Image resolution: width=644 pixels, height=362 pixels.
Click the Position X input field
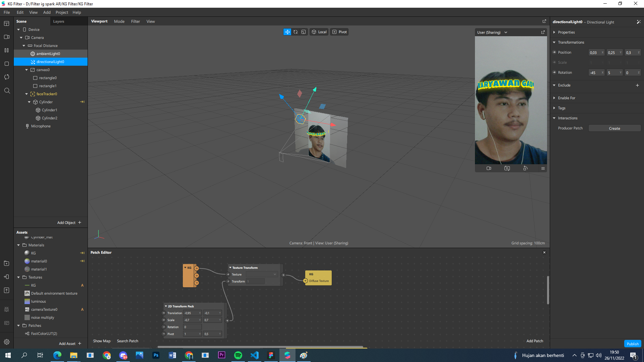(x=596, y=53)
